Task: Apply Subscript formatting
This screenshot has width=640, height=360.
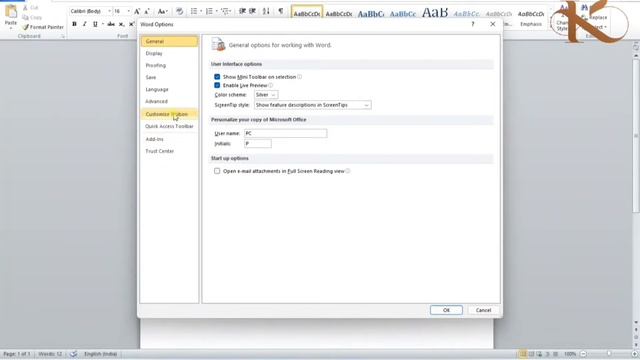Action: [122, 24]
